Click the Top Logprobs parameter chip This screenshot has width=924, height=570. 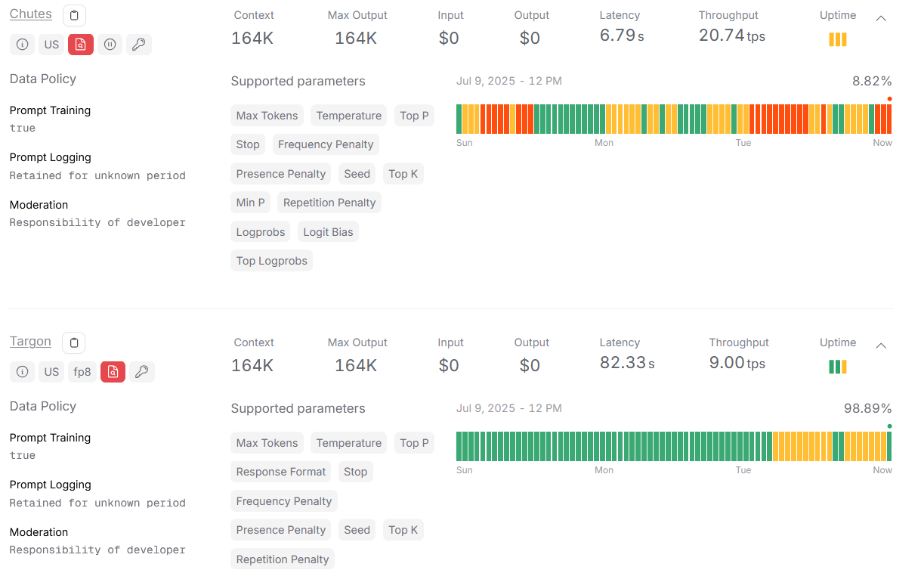(x=272, y=261)
